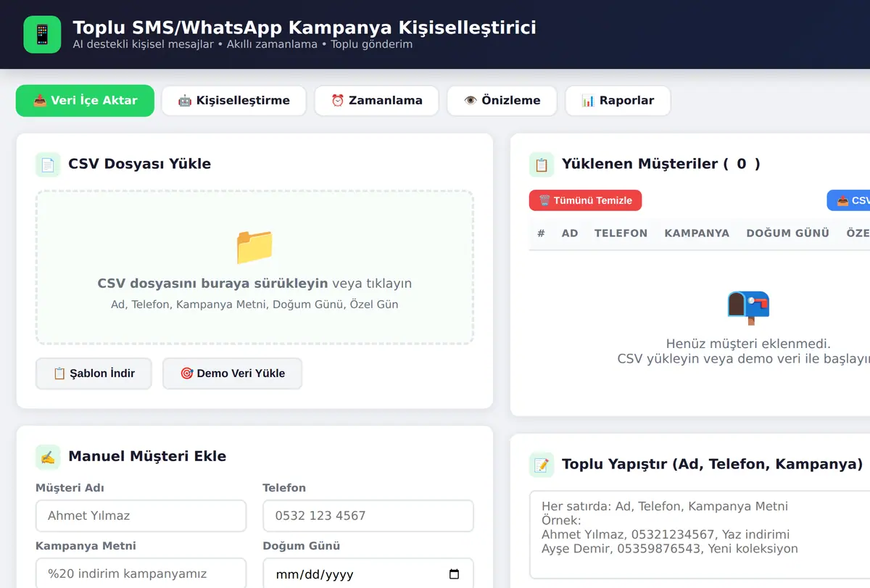Click the empty mailbox icon
Image resolution: width=870 pixels, height=588 pixels.
coord(748,307)
